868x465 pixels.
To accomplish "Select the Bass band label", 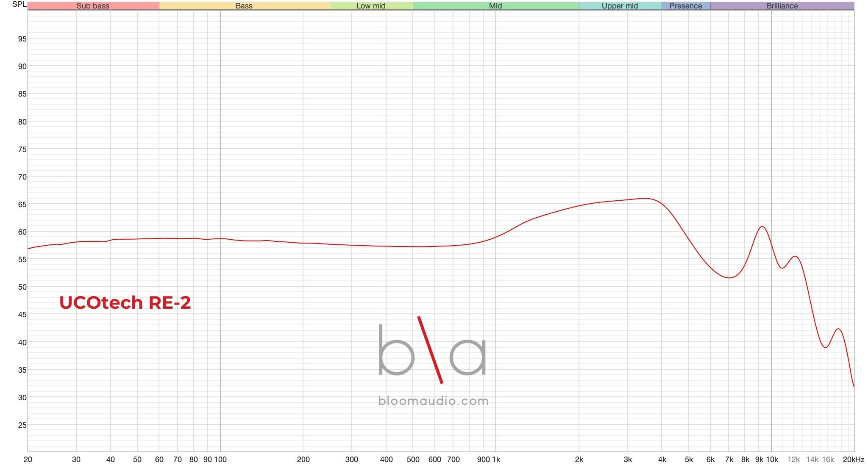I will coord(244,6).
